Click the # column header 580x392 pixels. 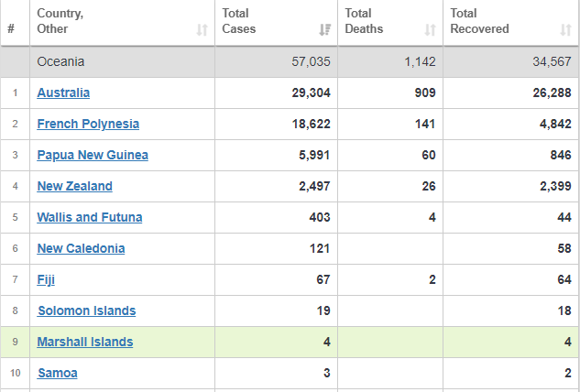[11, 28]
